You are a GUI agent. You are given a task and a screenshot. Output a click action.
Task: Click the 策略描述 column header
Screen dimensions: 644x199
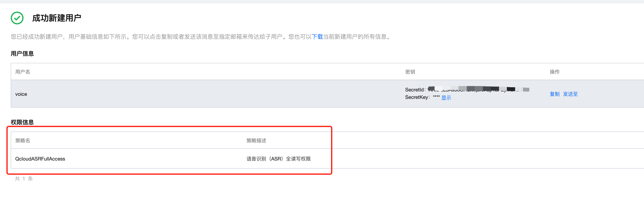(256, 141)
